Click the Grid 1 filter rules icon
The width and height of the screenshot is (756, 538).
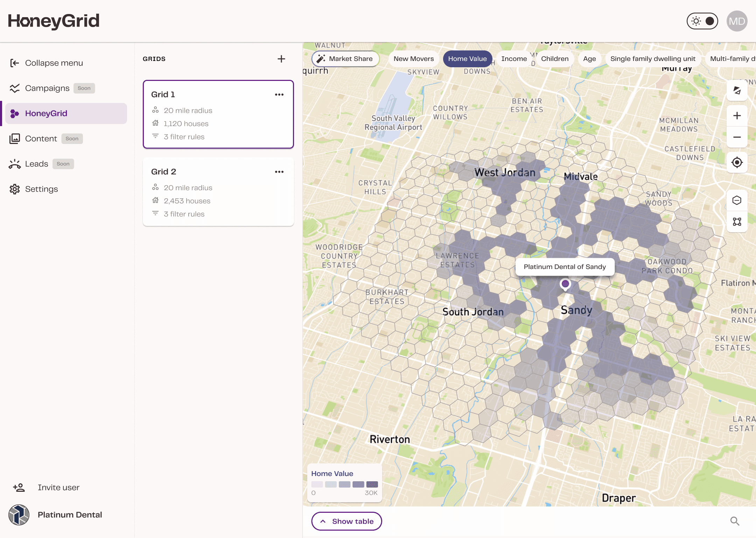(155, 136)
